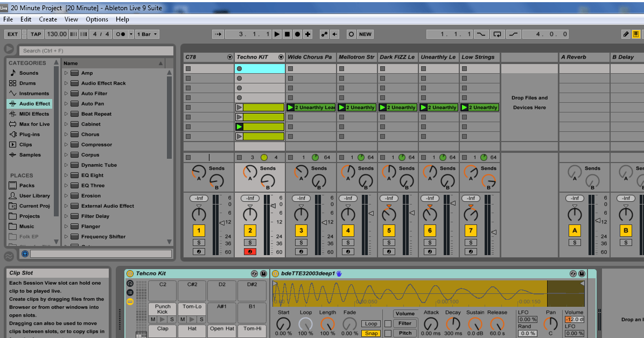644x338 pixels.
Task: Solo track 3 with S button
Action: 301,242
